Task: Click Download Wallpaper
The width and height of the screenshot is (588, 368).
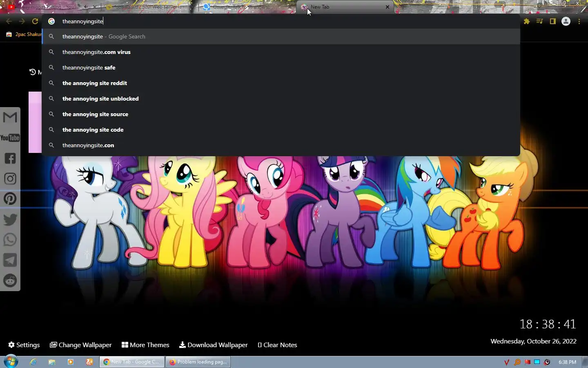Action: point(214,345)
